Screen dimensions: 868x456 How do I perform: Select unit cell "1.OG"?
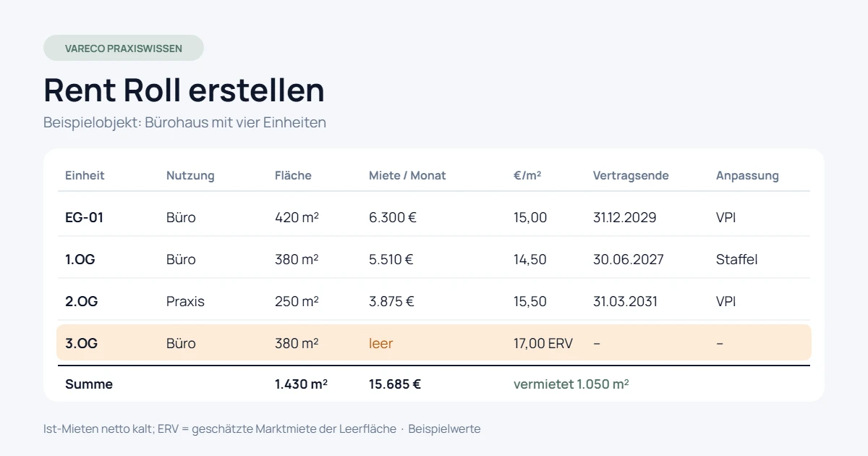pos(80,259)
